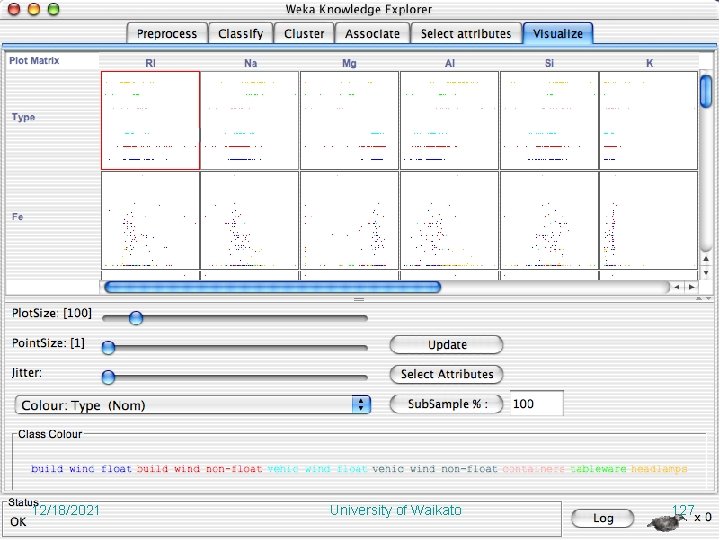Click the Jitter slider handle
Viewport: 720px width, 540px height.
[x=108, y=377]
